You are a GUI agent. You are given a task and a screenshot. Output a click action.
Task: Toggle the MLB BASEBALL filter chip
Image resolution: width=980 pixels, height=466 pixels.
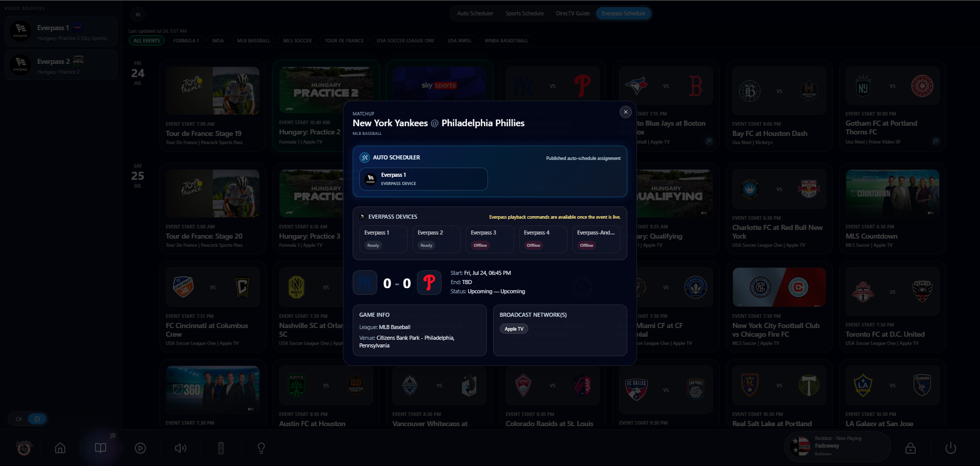click(254, 41)
